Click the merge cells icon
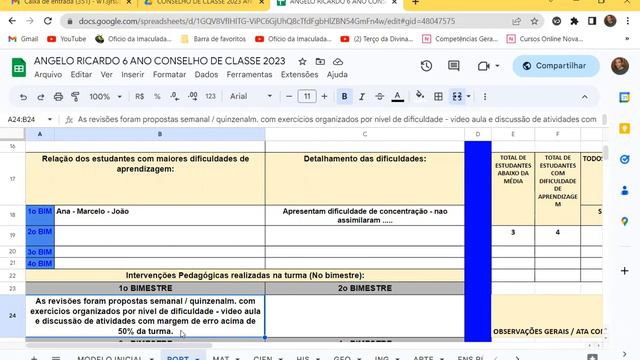 [457, 97]
